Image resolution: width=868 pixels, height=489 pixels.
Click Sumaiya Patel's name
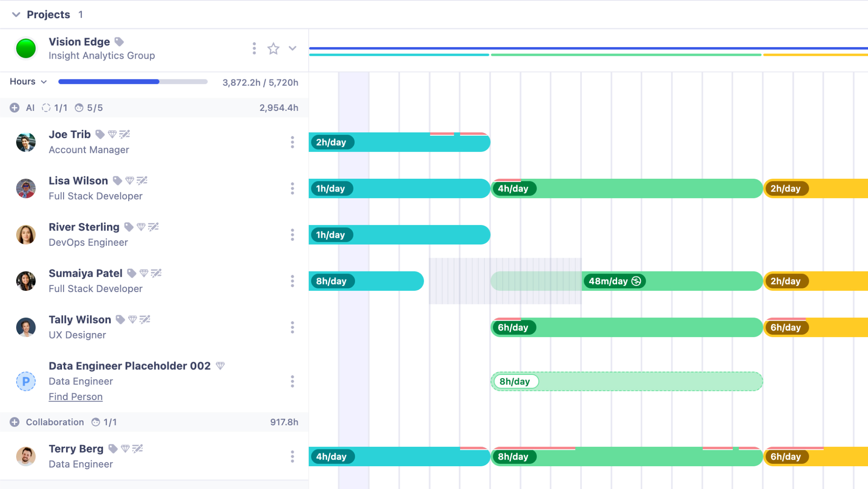click(x=86, y=273)
